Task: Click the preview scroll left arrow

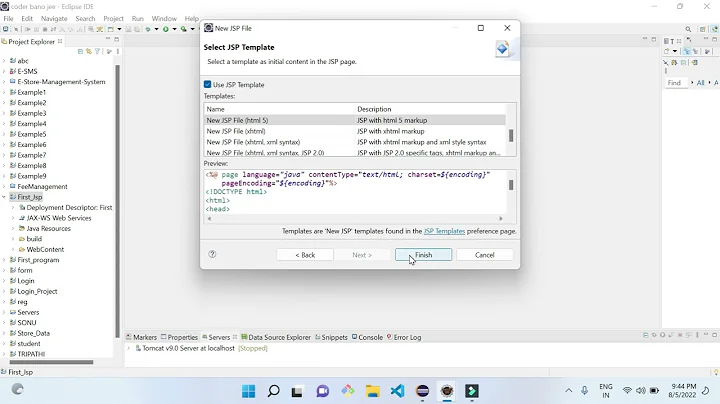Action: 209,219
